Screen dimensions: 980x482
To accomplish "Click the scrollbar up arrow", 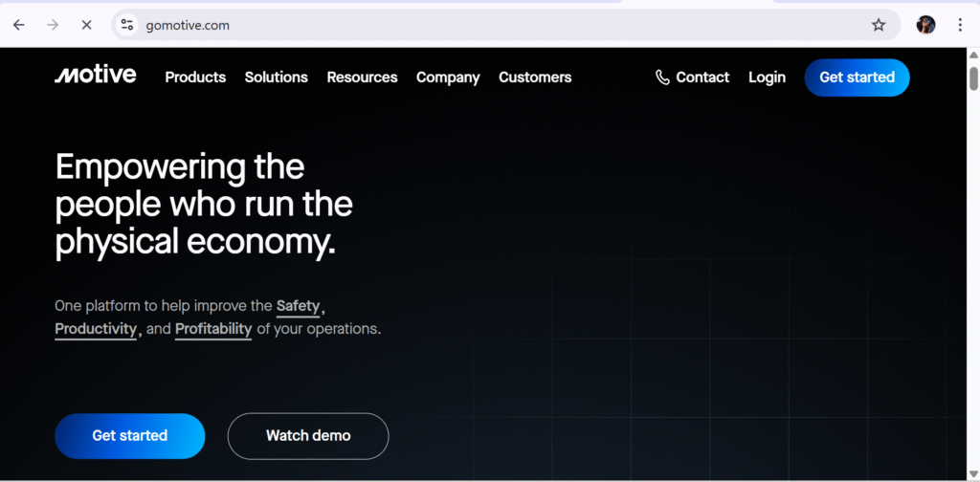I will click(973, 55).
